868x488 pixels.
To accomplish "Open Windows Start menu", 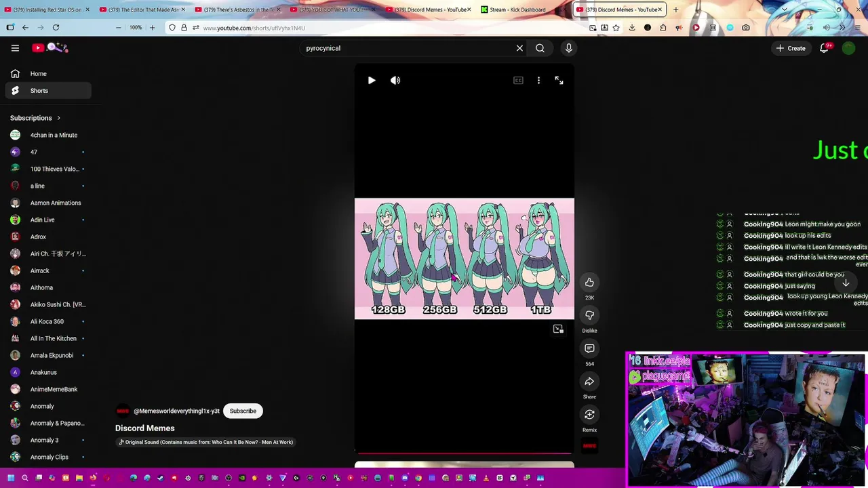I will [x=11, y=478].
